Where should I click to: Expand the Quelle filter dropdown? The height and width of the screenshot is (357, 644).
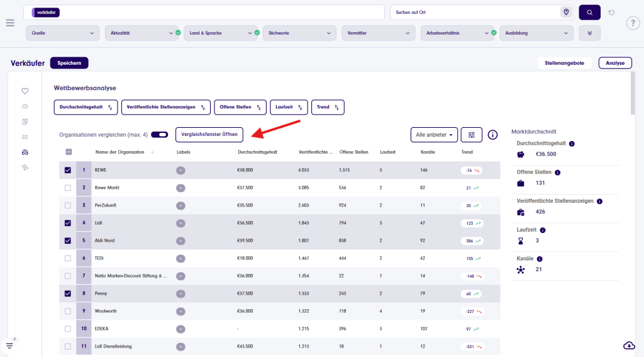pos(63,33)
